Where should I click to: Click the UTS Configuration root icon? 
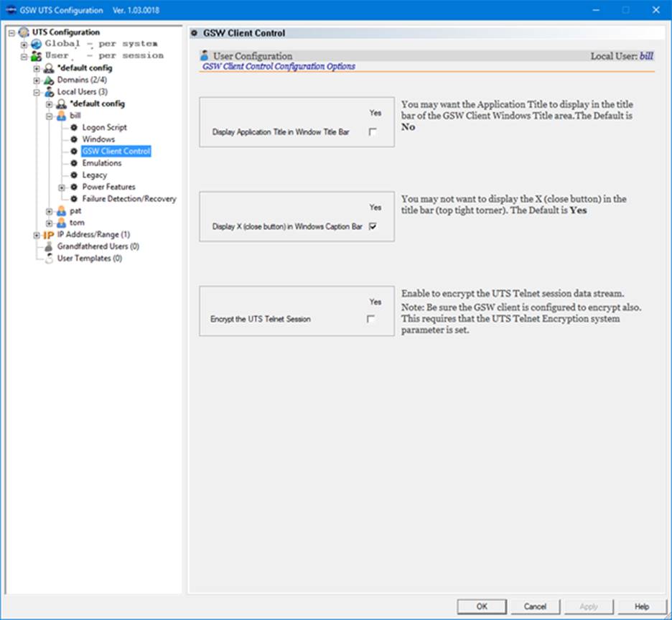click(24, 32)
